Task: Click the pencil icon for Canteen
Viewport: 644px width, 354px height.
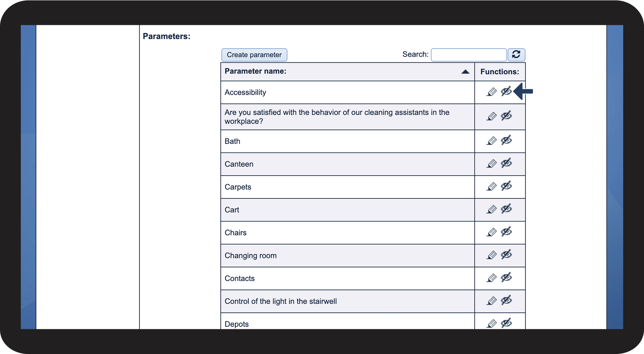Action: (x=491, y=164)
